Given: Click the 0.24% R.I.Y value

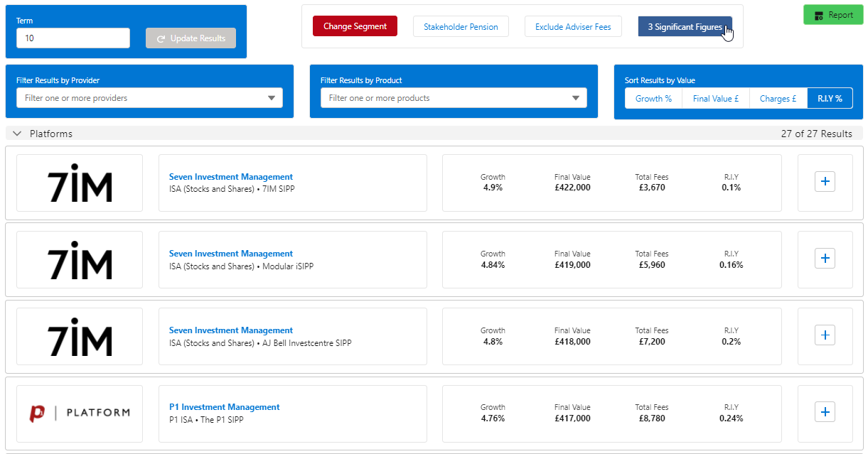Looking at the screenshot, I should click(x=732, y=418).
